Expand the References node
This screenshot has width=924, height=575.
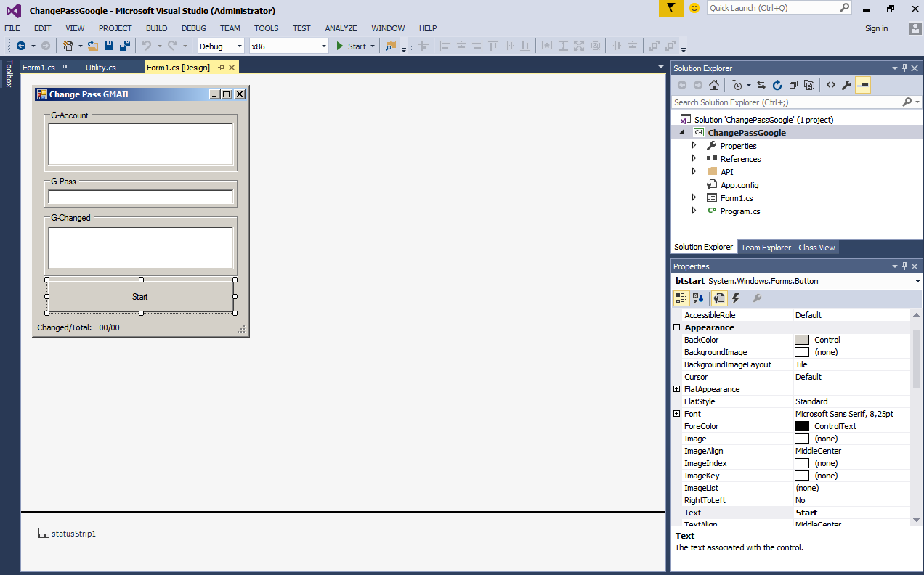click(694, 159)
